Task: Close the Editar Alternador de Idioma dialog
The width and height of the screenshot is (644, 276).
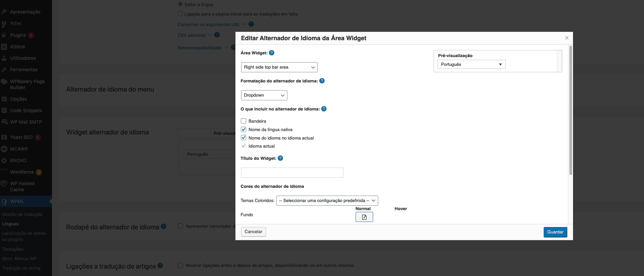Action: (567, 38)
